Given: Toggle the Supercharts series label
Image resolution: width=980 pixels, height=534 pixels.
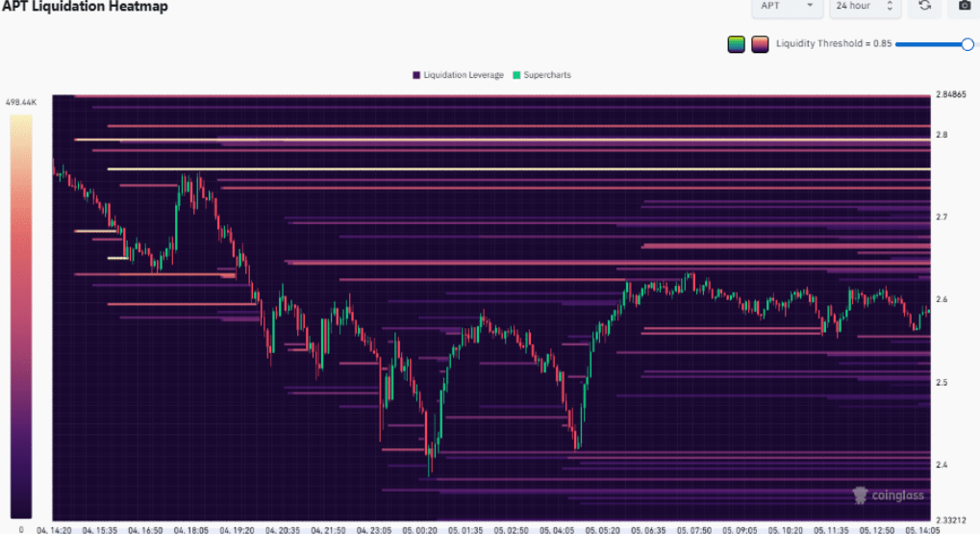Looking at the screenshot, I should [546, 75].
